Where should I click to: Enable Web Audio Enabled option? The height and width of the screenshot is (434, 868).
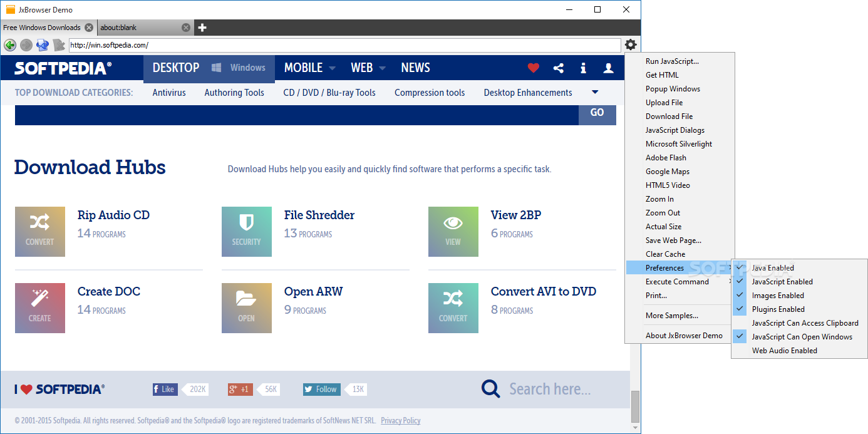800,351
